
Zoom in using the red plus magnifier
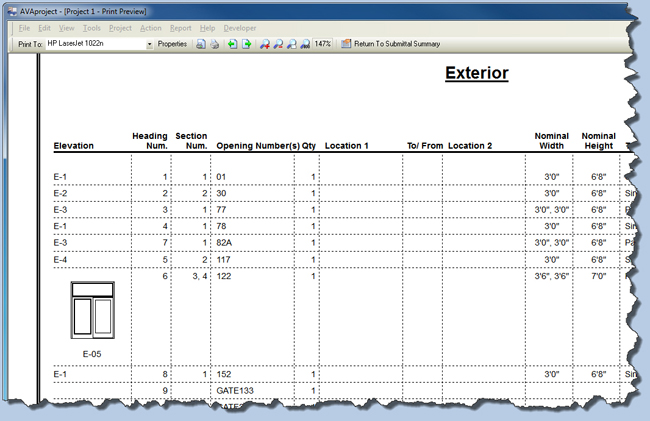(265, 44)
